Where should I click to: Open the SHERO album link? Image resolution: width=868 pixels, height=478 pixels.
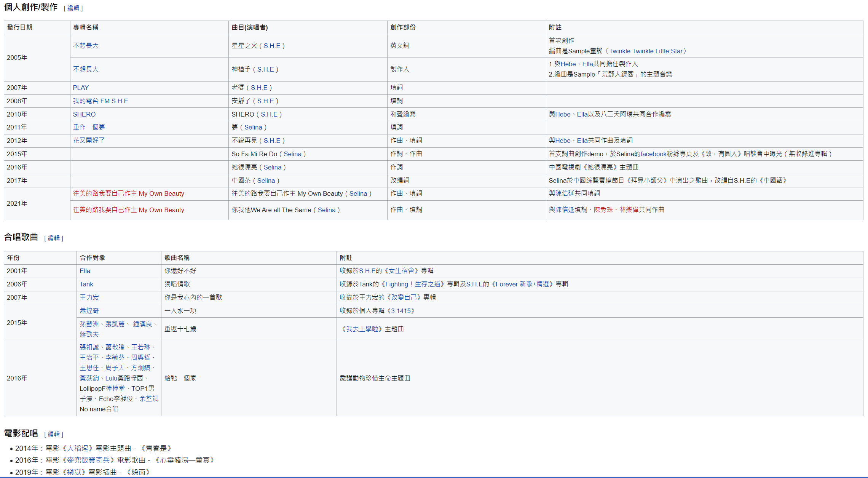[x=84, y=114]
